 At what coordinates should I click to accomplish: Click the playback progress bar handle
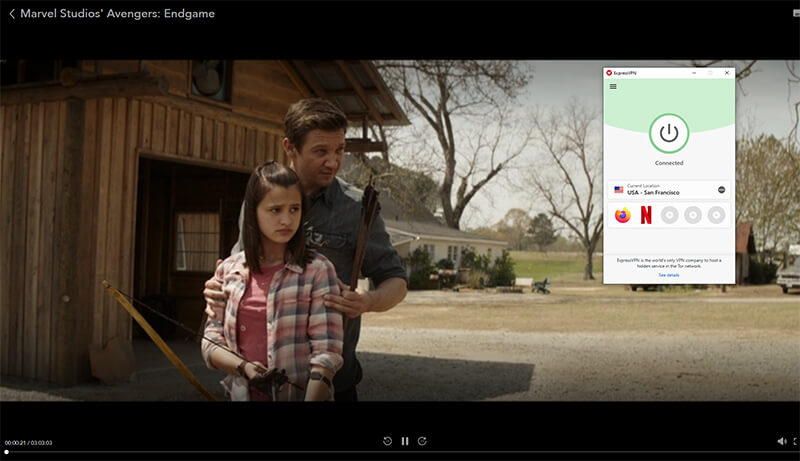(7, 452)
